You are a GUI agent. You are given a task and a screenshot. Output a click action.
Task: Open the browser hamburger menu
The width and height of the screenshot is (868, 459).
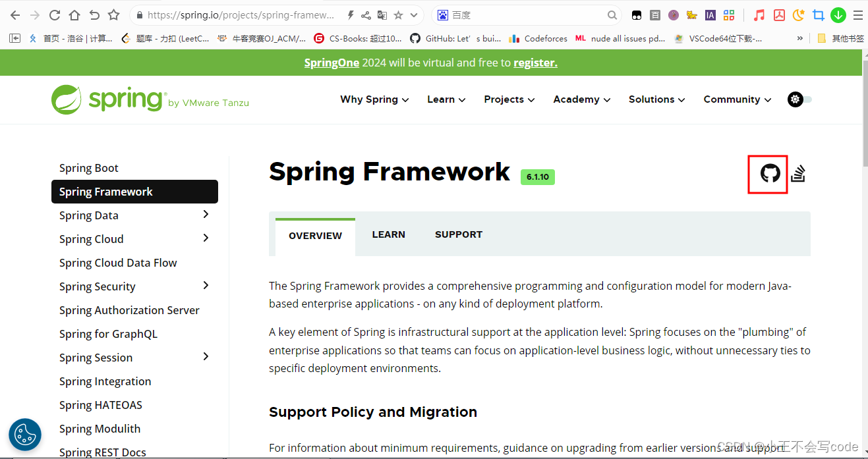pos(857,14)
